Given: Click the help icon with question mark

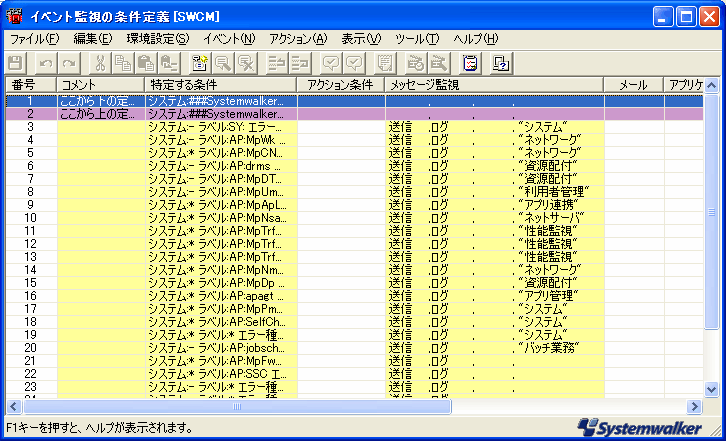Looking at the screenshot, I should coord(501,63).
